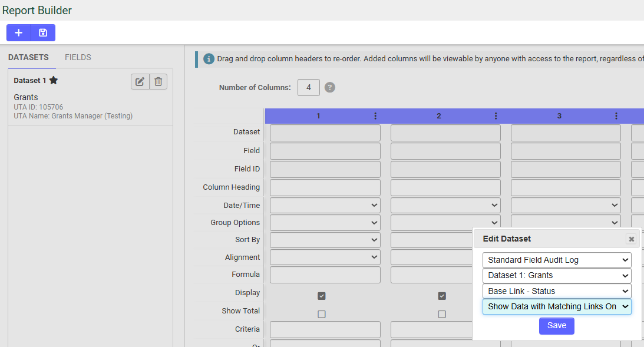Delete Dataset 1 using trash icon
The image size is (644, 347).
coord(158,82)
